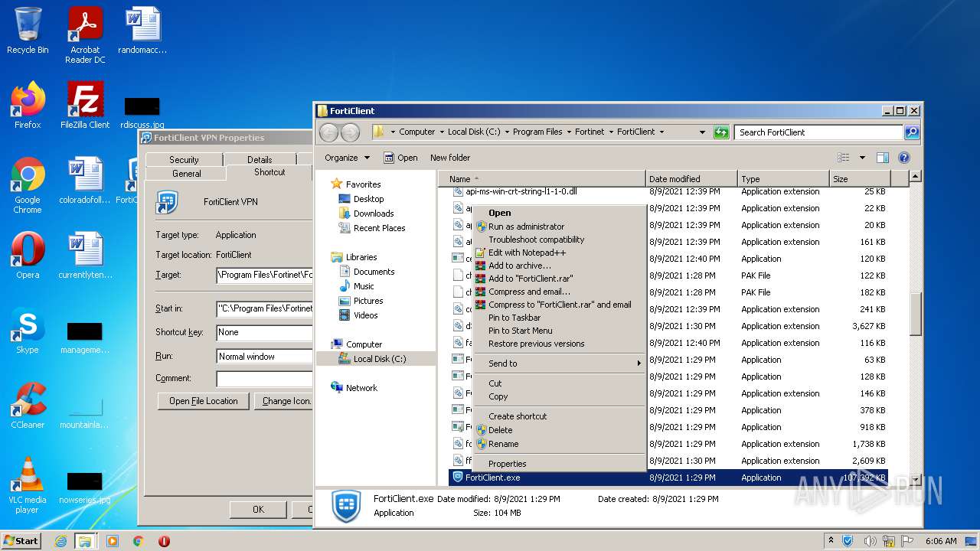Toggle the preview pane icon
This screenshot has height=551, width=980.
[882, 158]
